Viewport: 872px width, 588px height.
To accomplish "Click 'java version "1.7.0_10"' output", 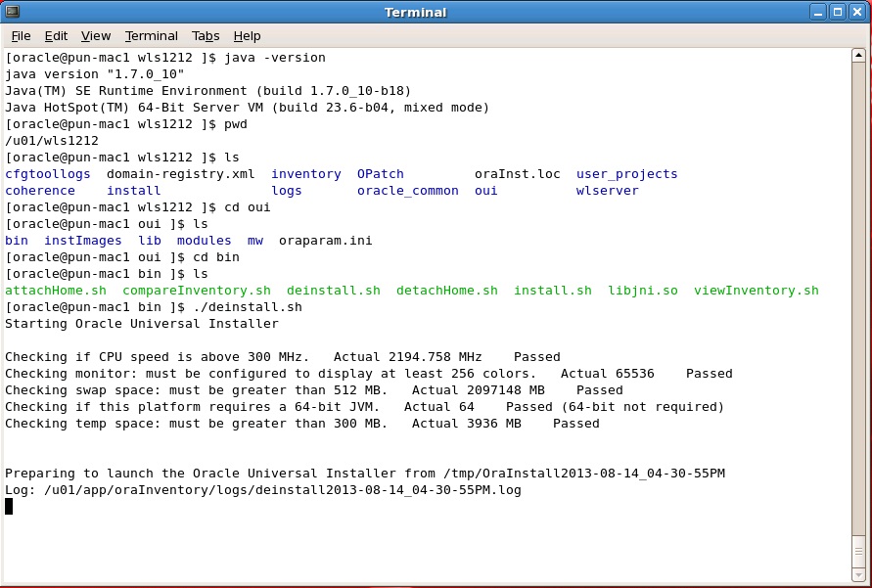I will pyautogui.click(x=95, y=74).
